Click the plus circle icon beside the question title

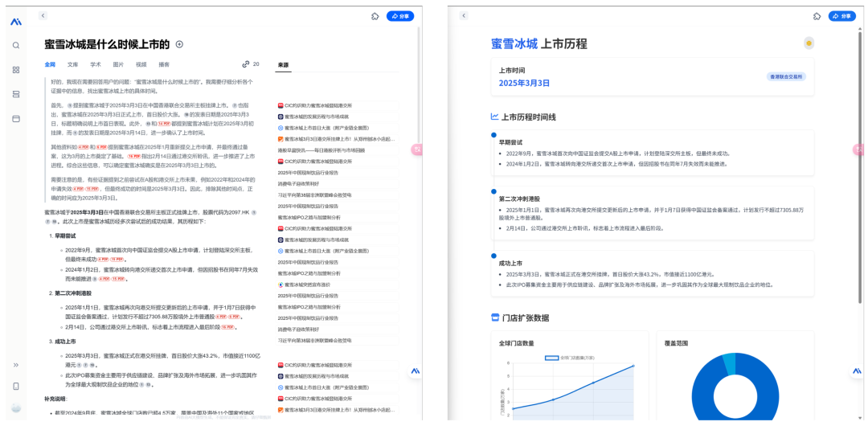(x=179, y=44)
